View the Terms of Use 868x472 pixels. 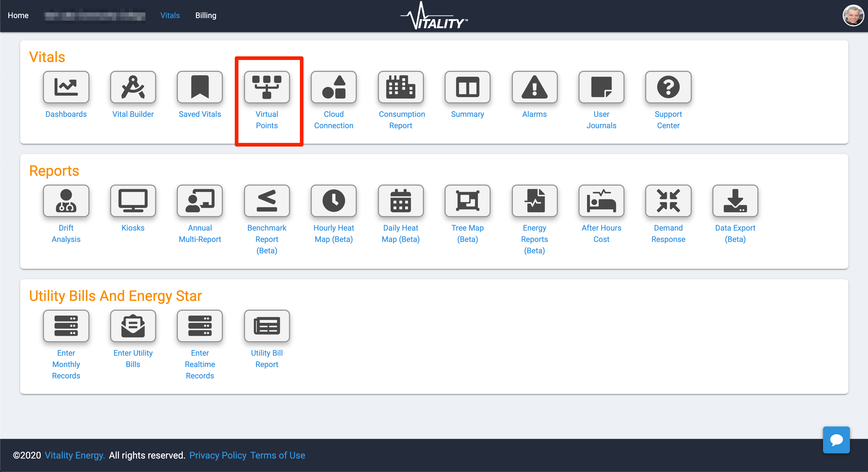[x=278, y=455]
